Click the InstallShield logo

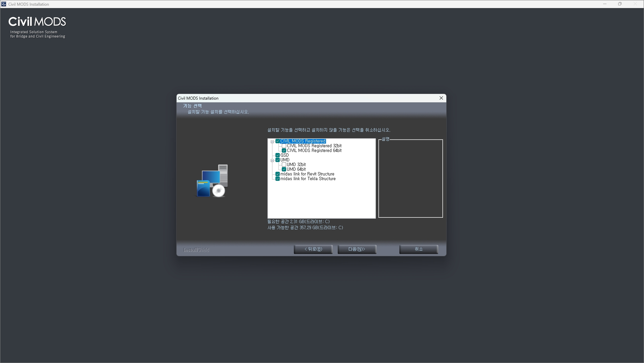196,250
